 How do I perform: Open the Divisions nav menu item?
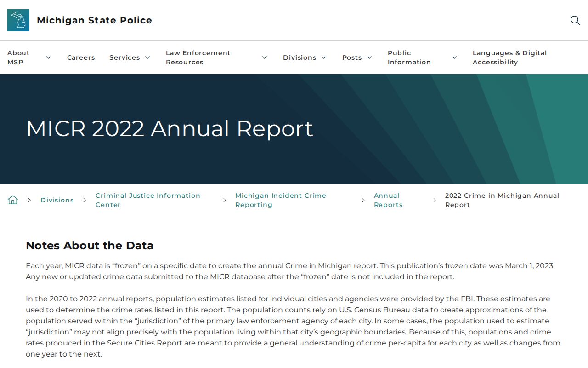tap(300, 57)
